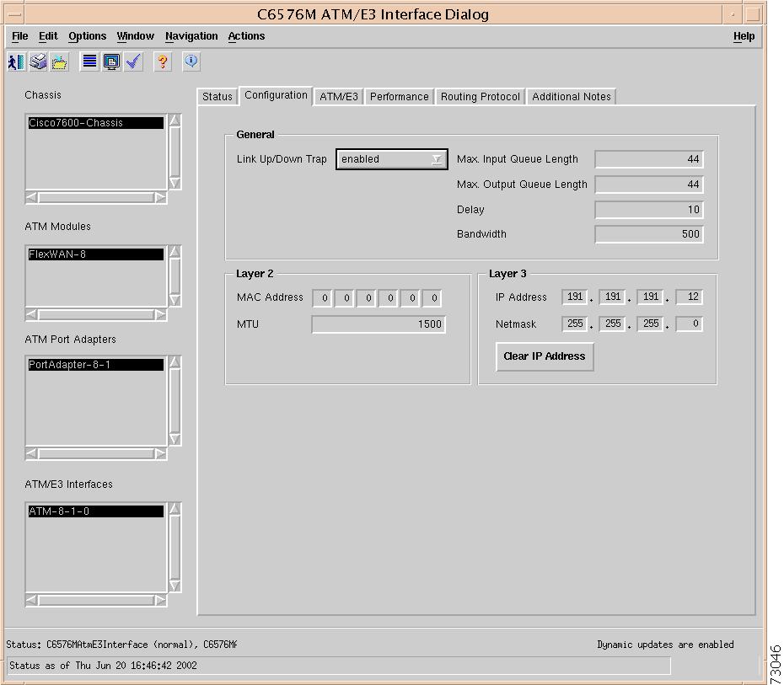Click the Clear IP Address button
The width and height of the screenshot is (784, 685).
[545, 356]
